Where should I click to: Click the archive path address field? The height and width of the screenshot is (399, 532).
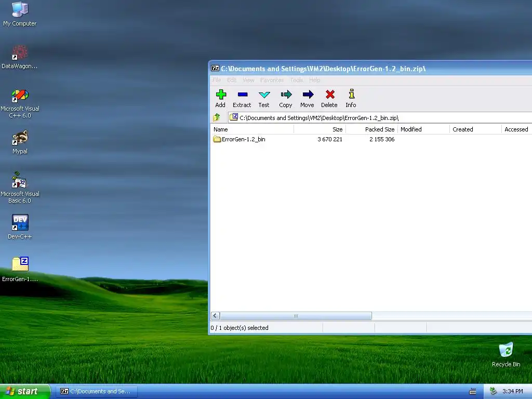380,118
